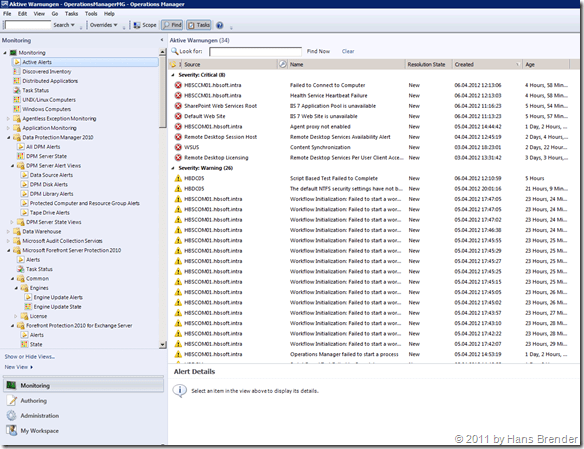Collapse the Severity: Warning group
Screen dimensions: 584x449
[173, 168]
